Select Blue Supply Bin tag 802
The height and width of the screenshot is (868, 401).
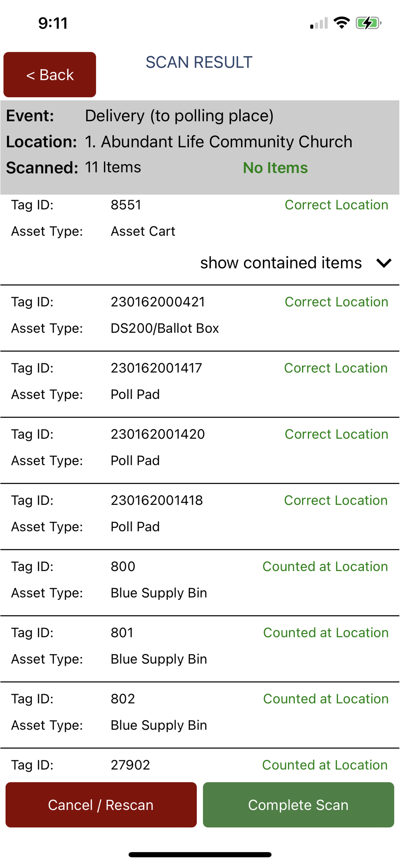200,715
